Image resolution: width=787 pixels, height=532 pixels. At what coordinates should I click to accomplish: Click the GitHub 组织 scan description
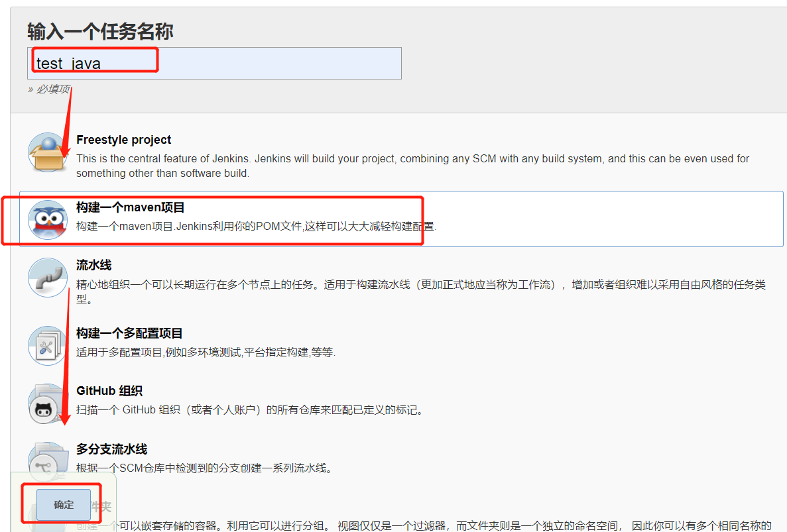[251, 410]
